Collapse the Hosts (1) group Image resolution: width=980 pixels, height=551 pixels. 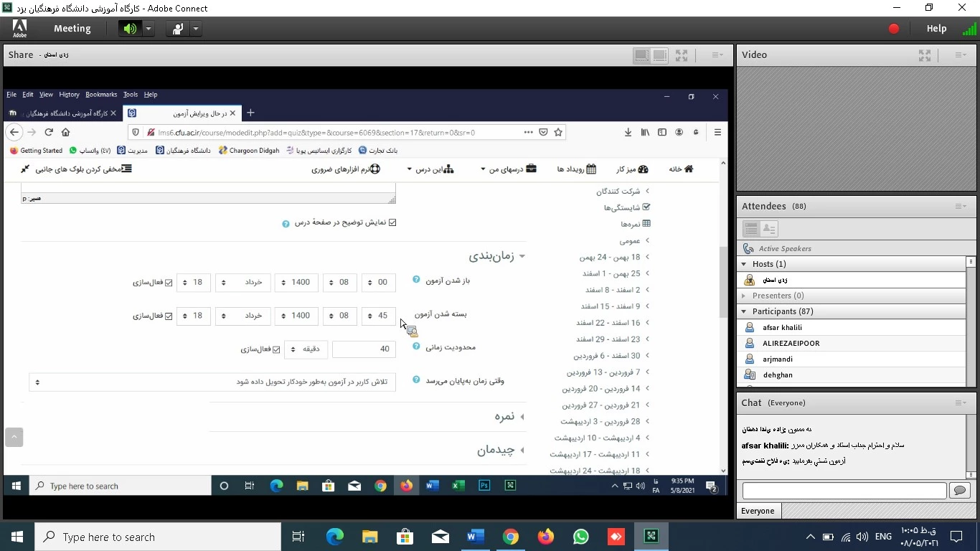point(744,264)
